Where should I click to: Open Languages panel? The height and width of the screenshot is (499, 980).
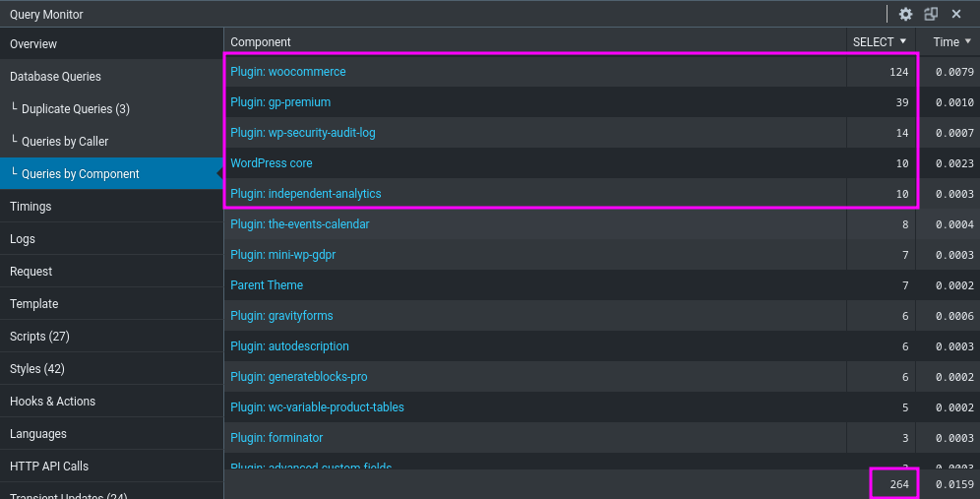(x=111, y=434)
